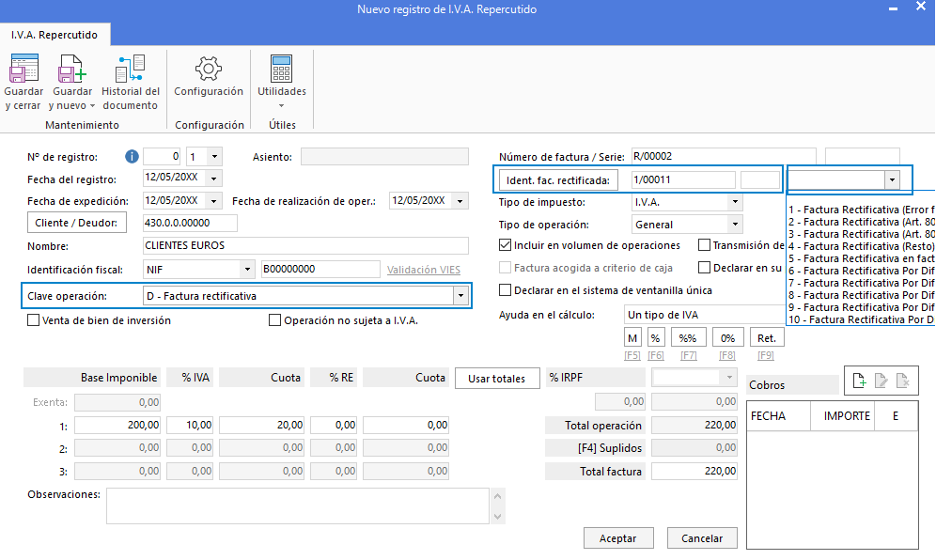936x560 pixels.
Task: Open the Tipo de impuesto dropdown
Action: [x=736, y=202]
